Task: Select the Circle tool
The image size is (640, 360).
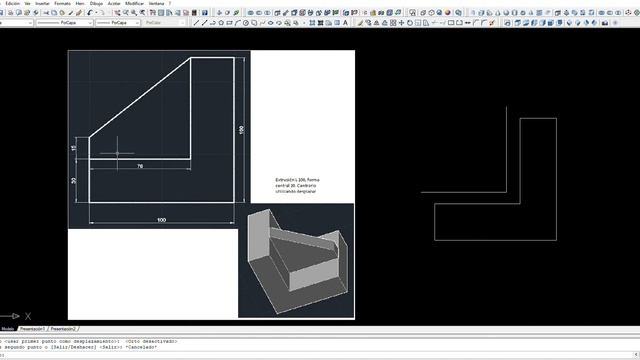Action: click(x=246, y=23)
